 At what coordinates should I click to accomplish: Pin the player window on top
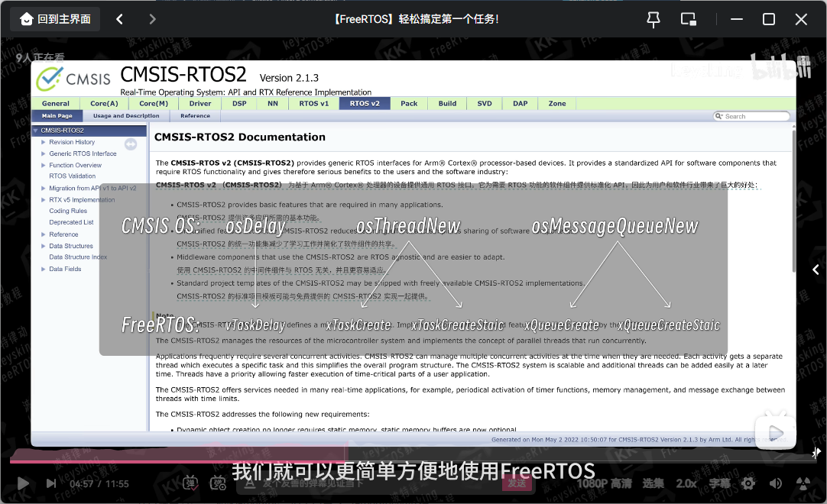[x=653, y=20]
